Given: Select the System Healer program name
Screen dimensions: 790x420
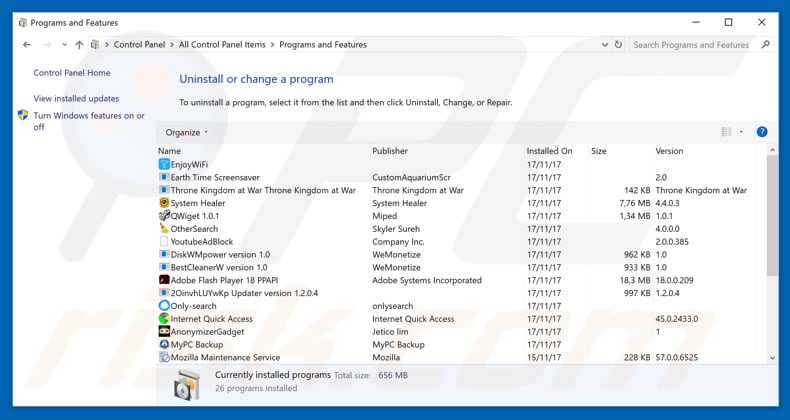Looking at the screenshot, I should click(x=198, y=203).
